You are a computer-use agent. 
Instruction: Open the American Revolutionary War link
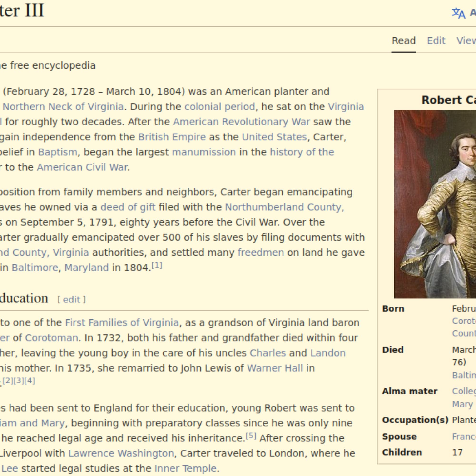241,122
